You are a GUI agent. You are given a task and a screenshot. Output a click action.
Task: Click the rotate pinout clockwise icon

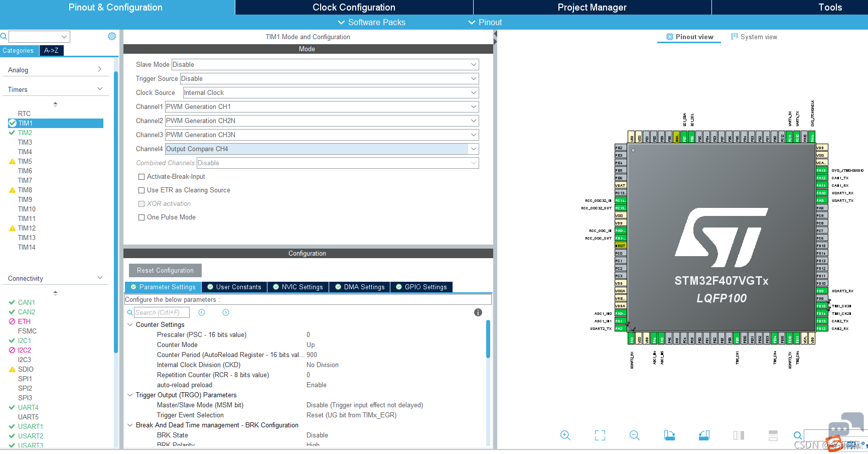click(x=669, y=435)
